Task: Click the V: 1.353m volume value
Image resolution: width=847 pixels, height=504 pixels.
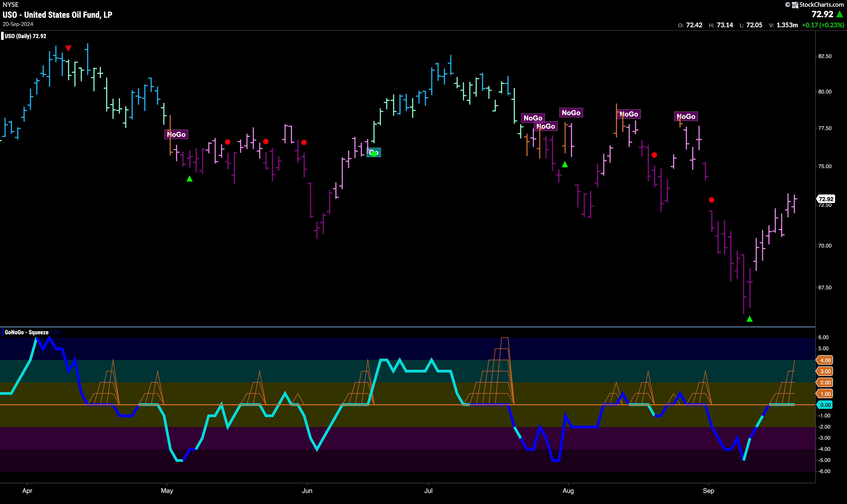Action: click(783, 25)
